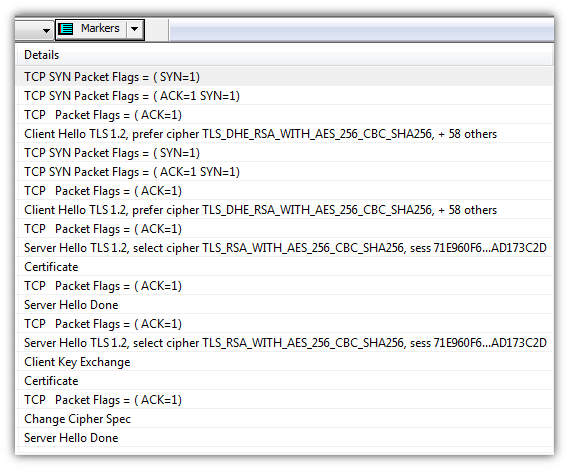Select TCP ACK=1 row above Change Cipher Spec
This screenshot has height=470, width=569.
(x=284, y=400)
